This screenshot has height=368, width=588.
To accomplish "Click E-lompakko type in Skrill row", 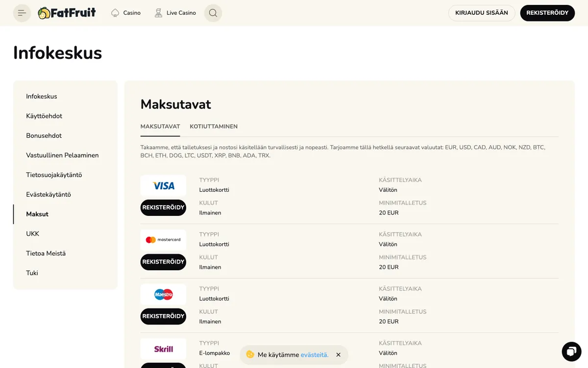I will click(x=215, y=353).
